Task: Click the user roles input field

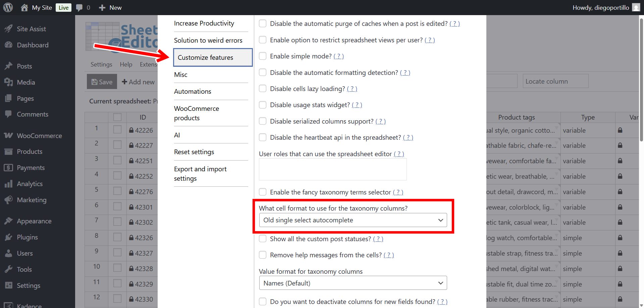Action: click(332, 169)
